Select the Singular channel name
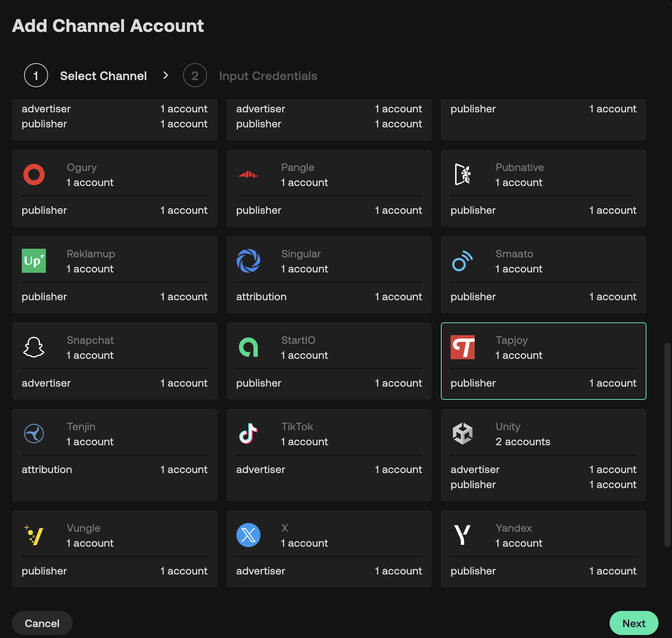672x638 pixels. (301, 254)
